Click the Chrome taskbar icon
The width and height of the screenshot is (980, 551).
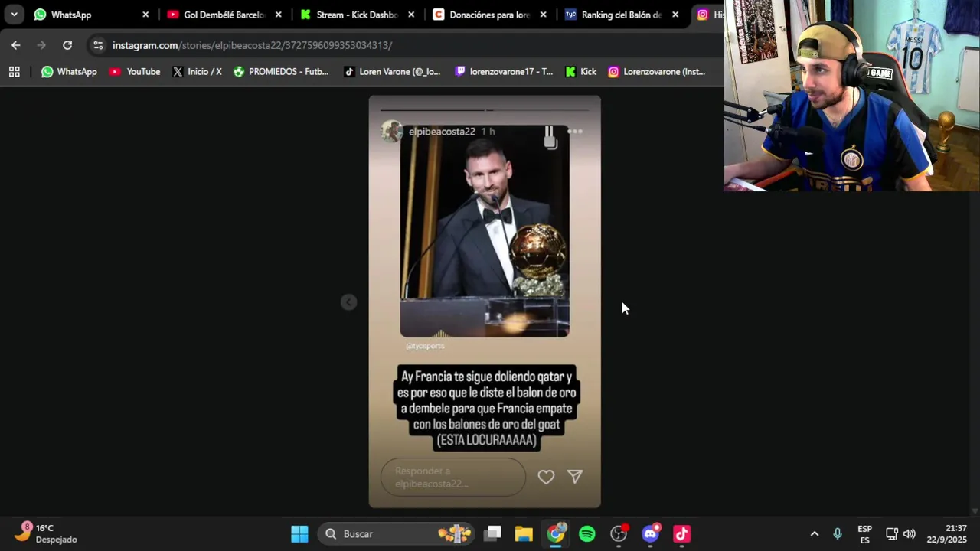tap(556, 533)
